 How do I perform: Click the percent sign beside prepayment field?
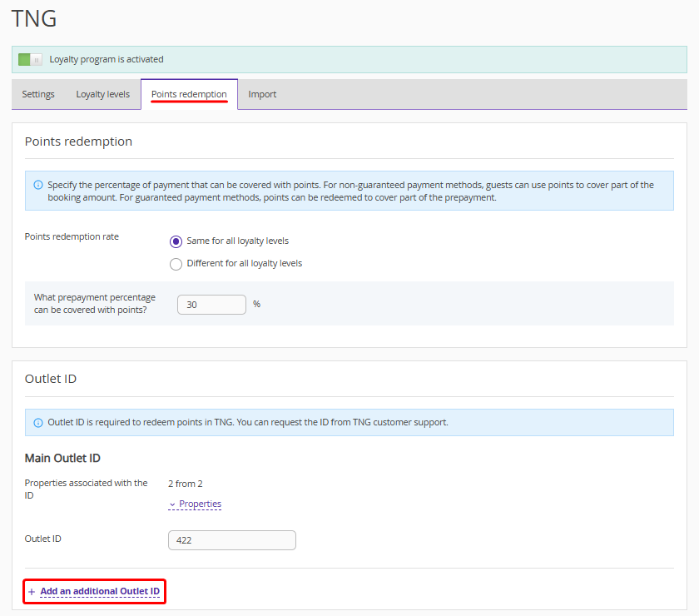point(256,305)
